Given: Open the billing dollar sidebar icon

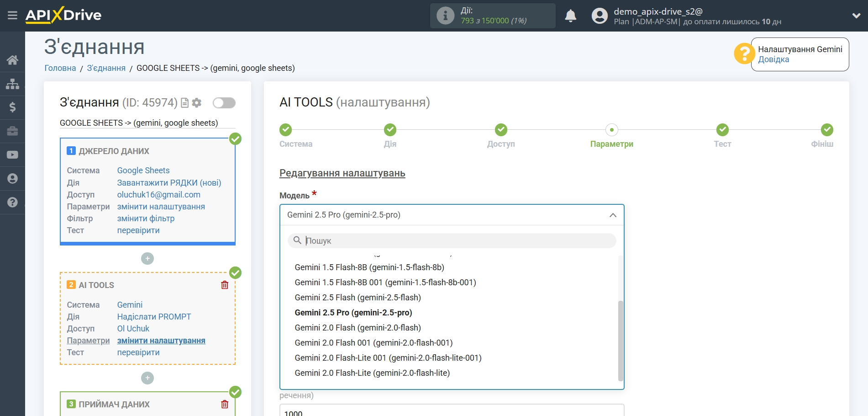Looking at the screenshot, I should click(x=12, y=107).
